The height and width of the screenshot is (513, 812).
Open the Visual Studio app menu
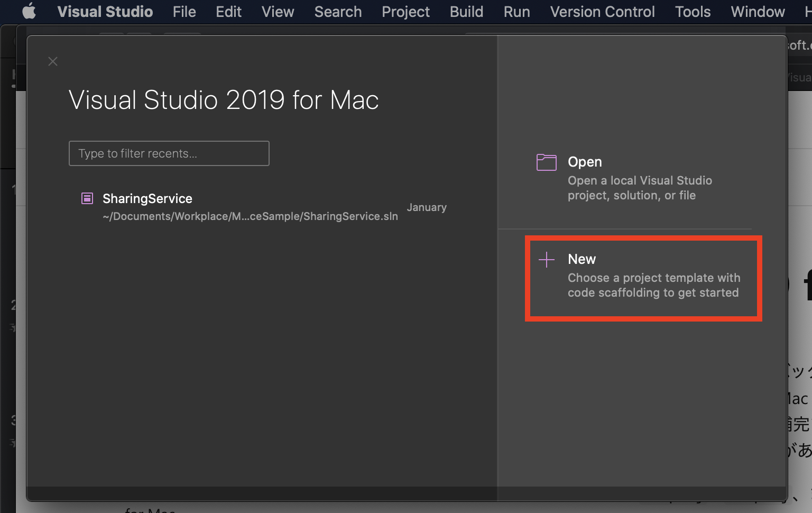105,12
